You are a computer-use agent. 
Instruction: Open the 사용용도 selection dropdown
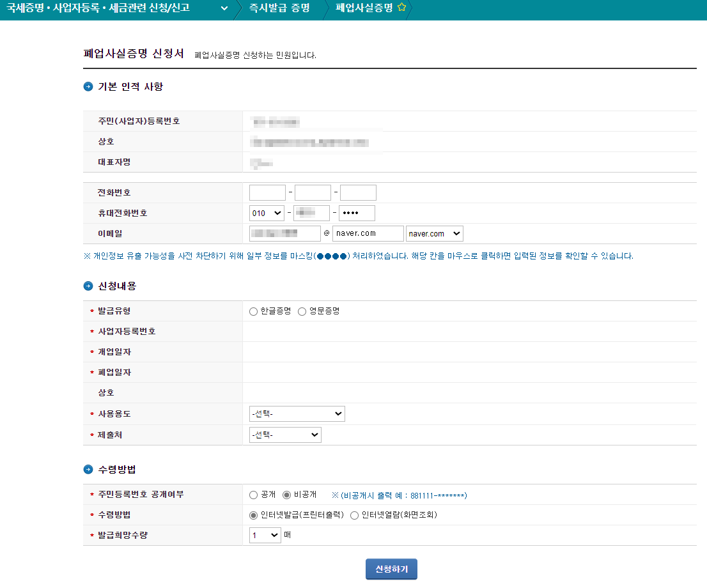pyautogui.click(x=297, y=414)
